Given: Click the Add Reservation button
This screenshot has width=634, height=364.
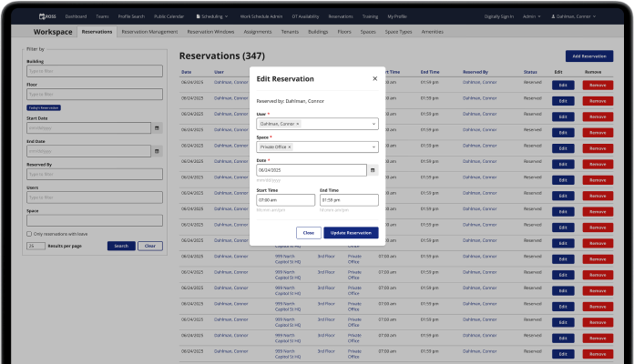Looking at the screenshot, I should coord(588,56).
